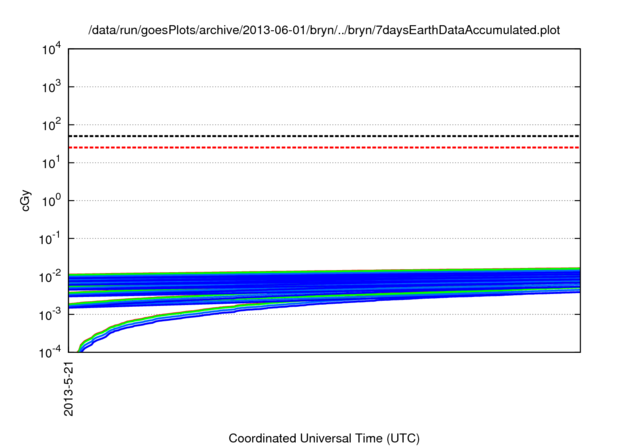Click the 10^0 y-axis tick label
This screenshot has width=640, height=448.
click(x=51, y=201)
